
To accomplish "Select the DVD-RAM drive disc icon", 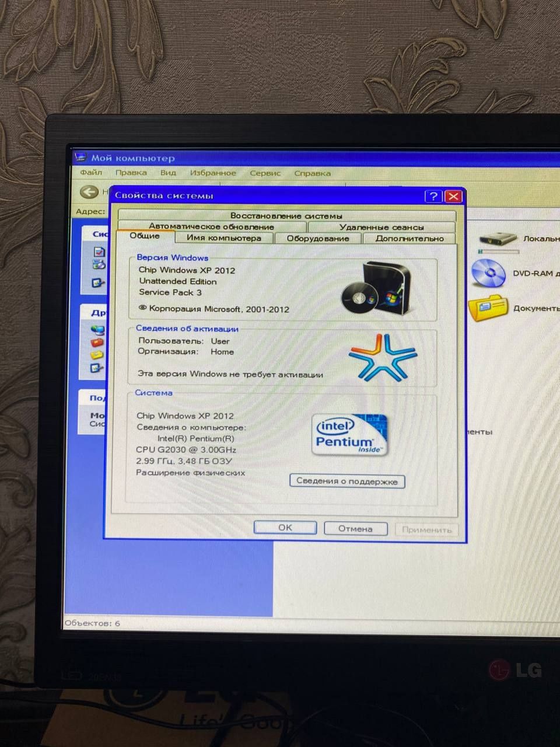I will pyautogui.click(x=488, y=273).
